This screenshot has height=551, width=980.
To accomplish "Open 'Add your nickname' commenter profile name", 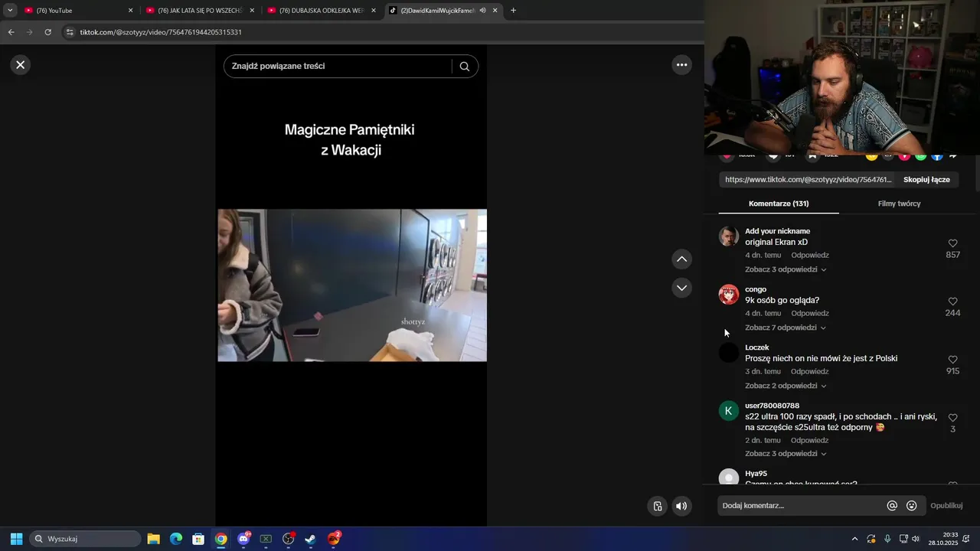I will [777, 231].
